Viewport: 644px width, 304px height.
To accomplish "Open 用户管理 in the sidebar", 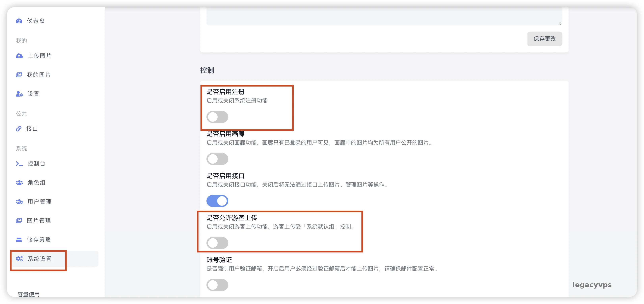I will [40, 202].
